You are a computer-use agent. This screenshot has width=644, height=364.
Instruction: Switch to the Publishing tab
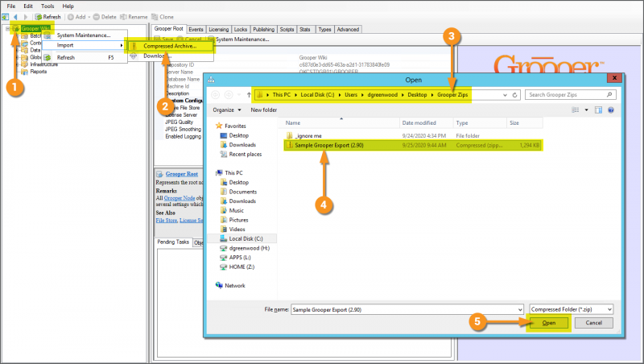click(x=264, y=30)
